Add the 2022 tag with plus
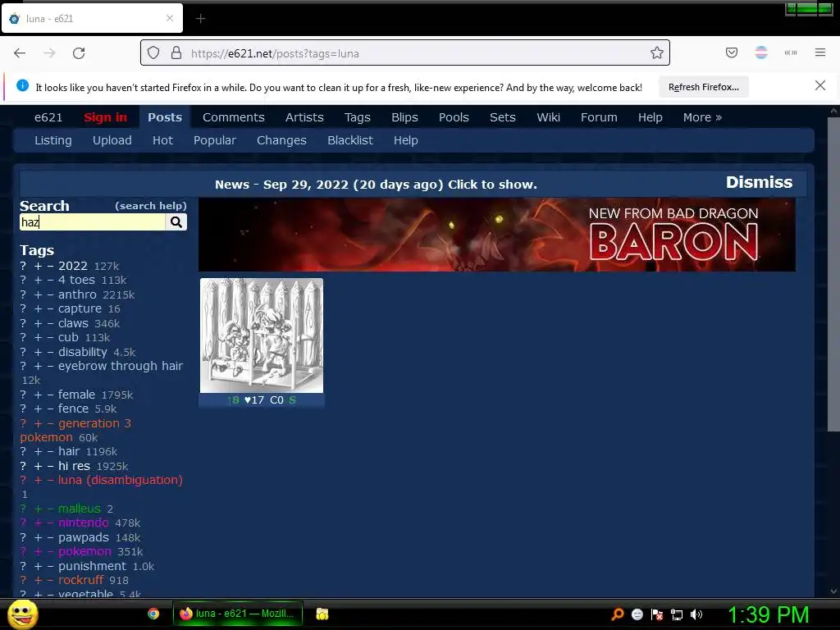 click(38, 267)
